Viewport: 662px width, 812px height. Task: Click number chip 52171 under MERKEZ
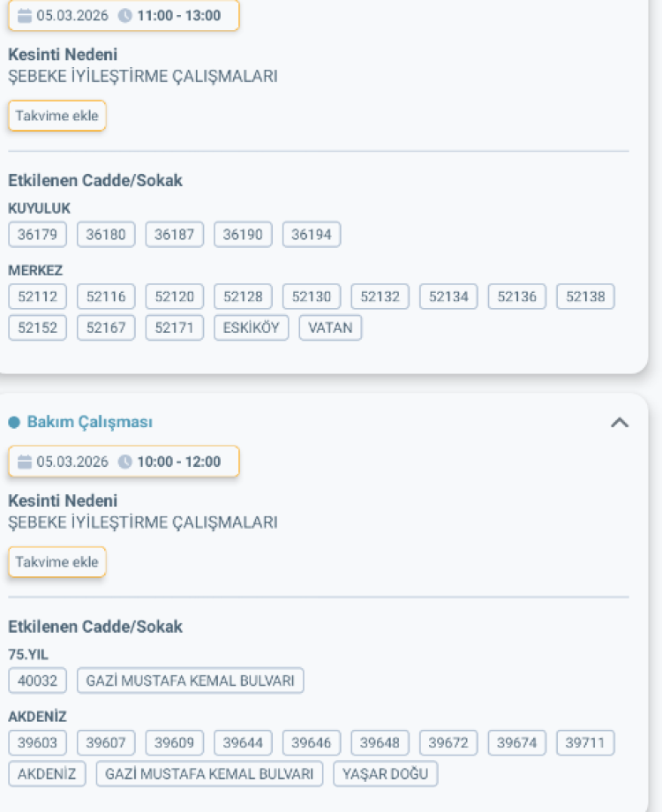(174, 327)
